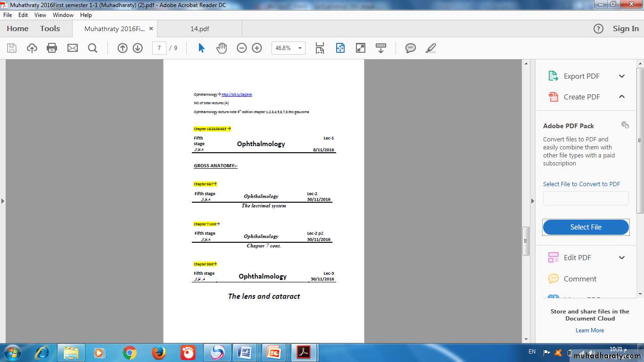This screenshot has height=362, width=644.
Task: Open Firefox from the taskbar
Action: click(x=159, y=353)
